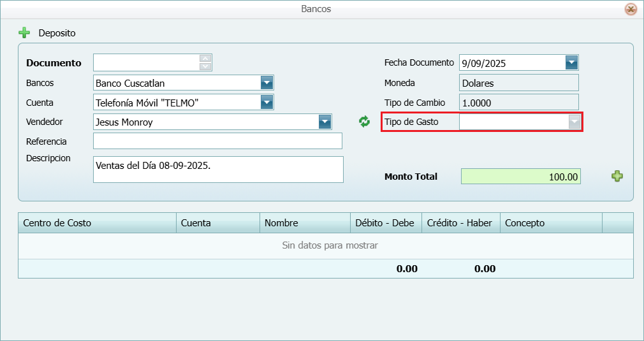
Task: Open the Vendedor dropdown
Action: [x=325, y=122]
